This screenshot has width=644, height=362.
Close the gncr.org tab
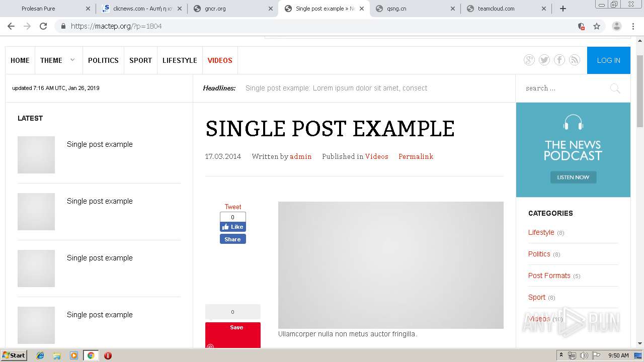[x=270, y=9]
